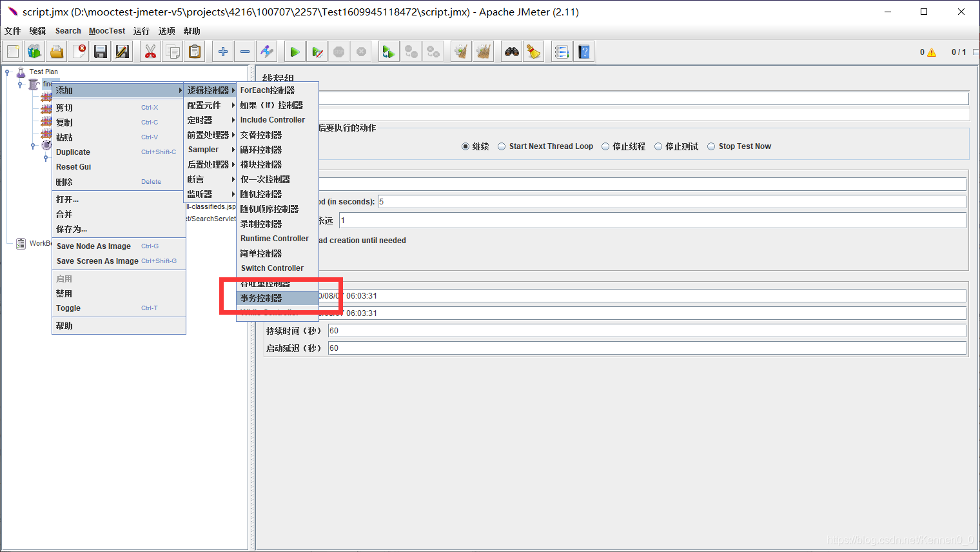Expand 逻辑控制器 submenu
Image resolution: width=980 pixels, height=552 pixels.
(x=210, y=90)
